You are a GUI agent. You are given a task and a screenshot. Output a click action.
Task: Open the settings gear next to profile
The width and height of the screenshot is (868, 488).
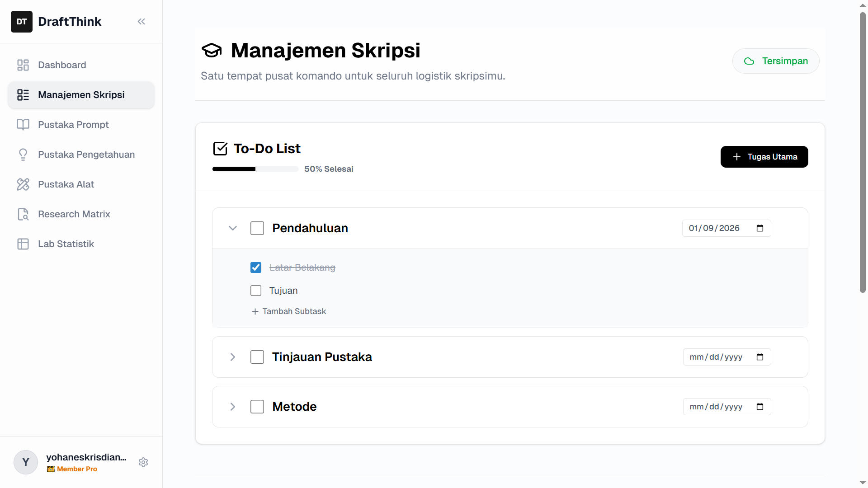tap(143, 462)
